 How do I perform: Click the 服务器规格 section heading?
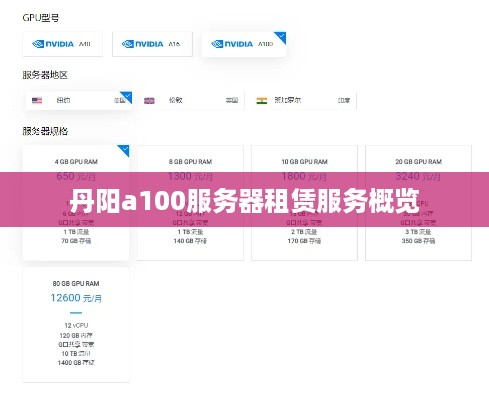click(x=45, y=131)
